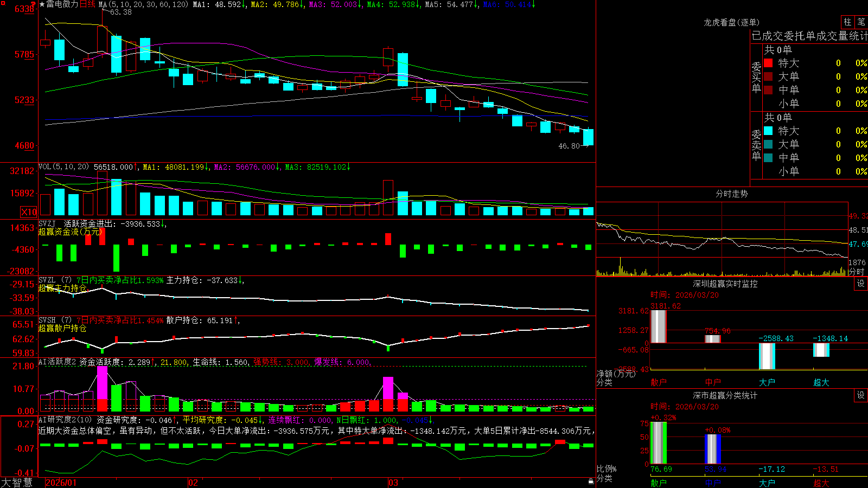868x488 pixels.
Task: Click the 3181.62 bar value for 散户
Action: 666,306
